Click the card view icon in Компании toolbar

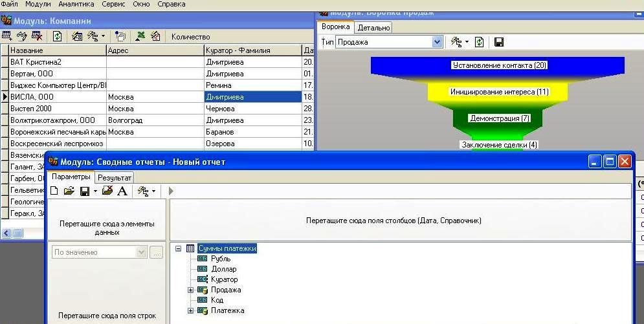77,36
